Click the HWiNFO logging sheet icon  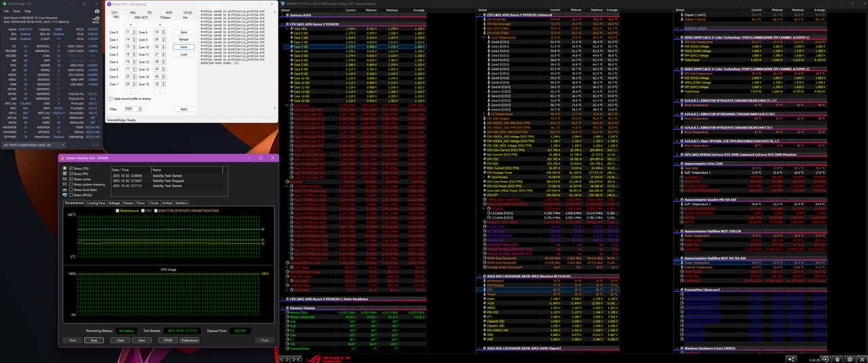(837, 360)
